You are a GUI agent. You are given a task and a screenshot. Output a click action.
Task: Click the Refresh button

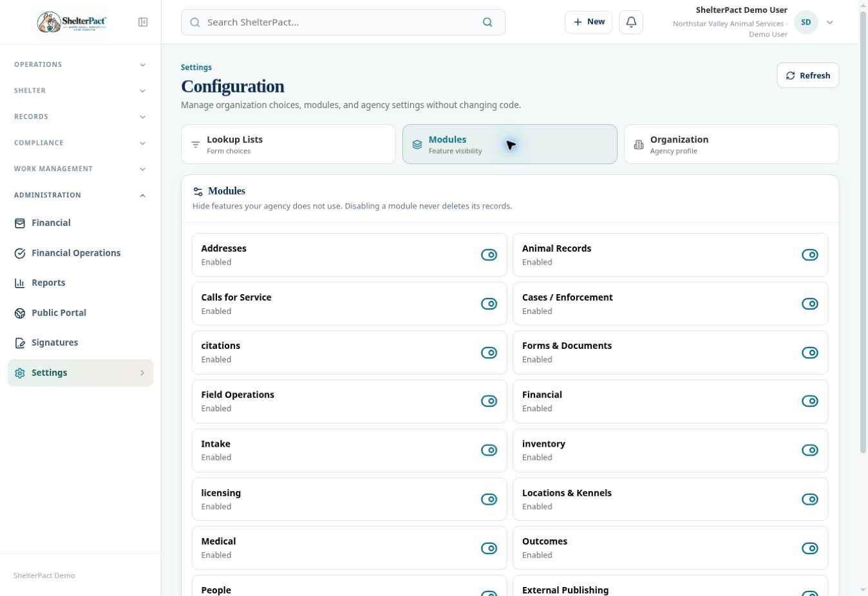(x=808, y=75)
